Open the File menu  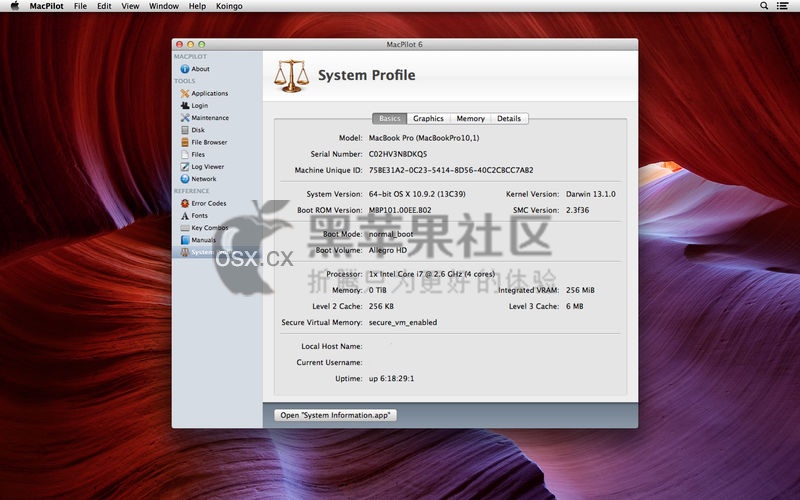[x=80, y=6]
